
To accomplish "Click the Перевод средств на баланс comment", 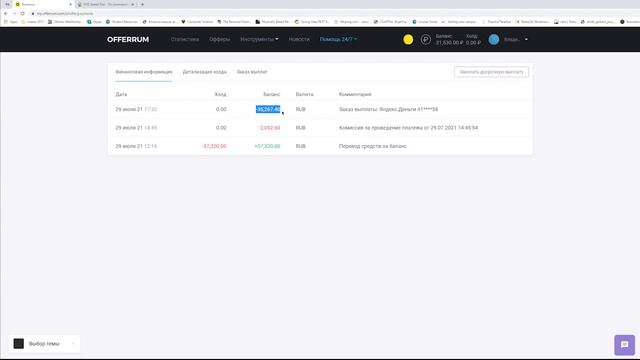I will [x=373, y=146].
